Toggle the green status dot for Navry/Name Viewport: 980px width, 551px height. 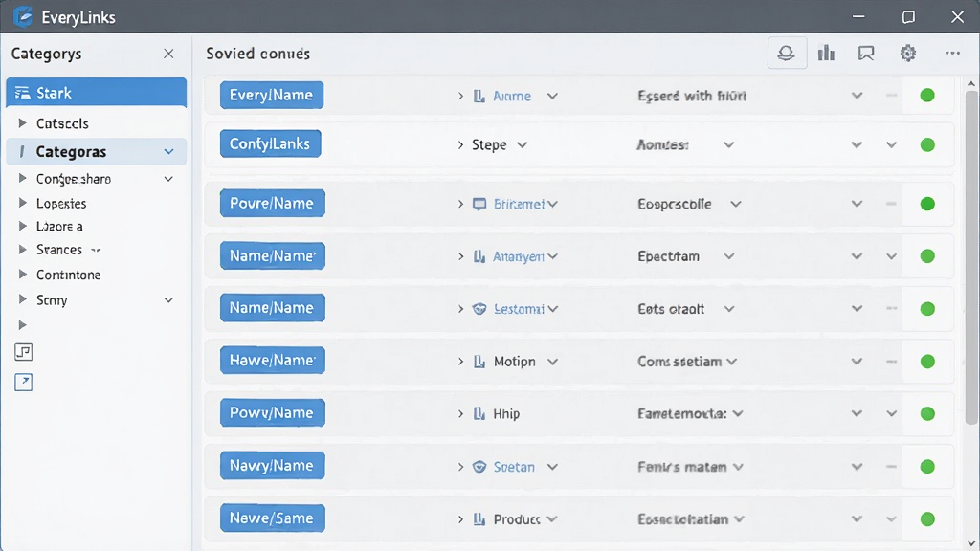927,467
